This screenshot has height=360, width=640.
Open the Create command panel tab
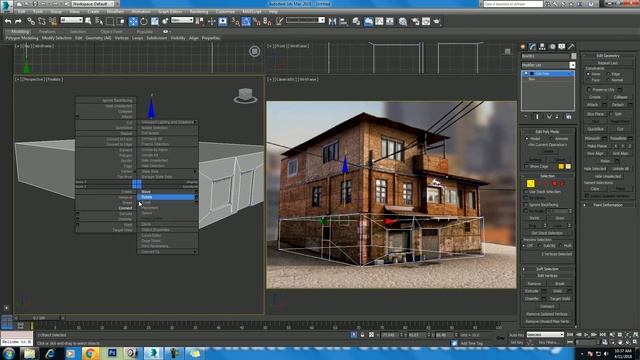523,47
